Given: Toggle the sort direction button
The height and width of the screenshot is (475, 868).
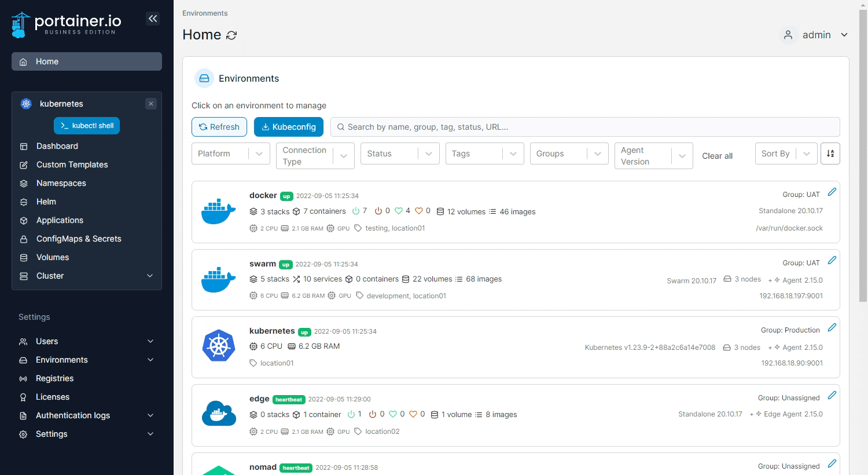Looking at the screenshot, I should tap(830, 154).
